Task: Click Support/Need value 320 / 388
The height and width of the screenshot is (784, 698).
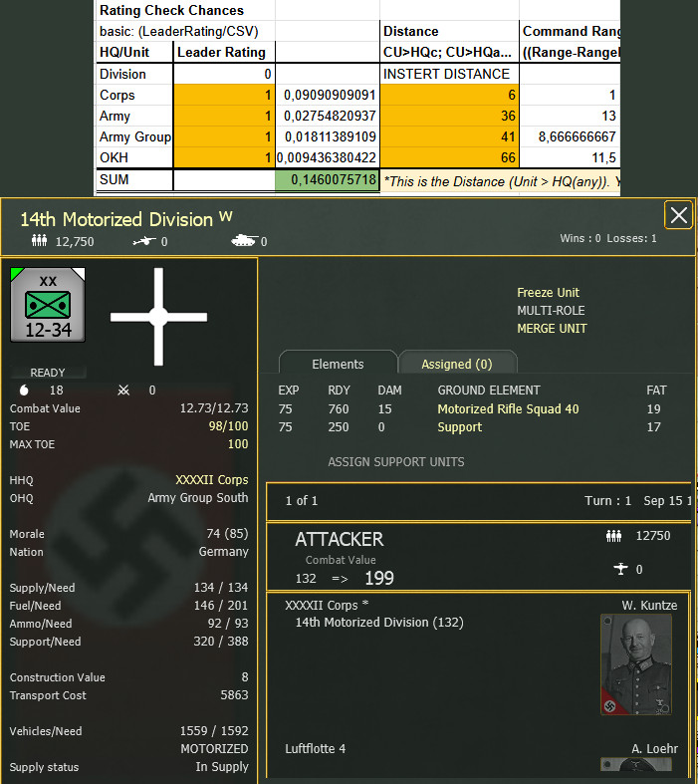Action: [221, 642]
